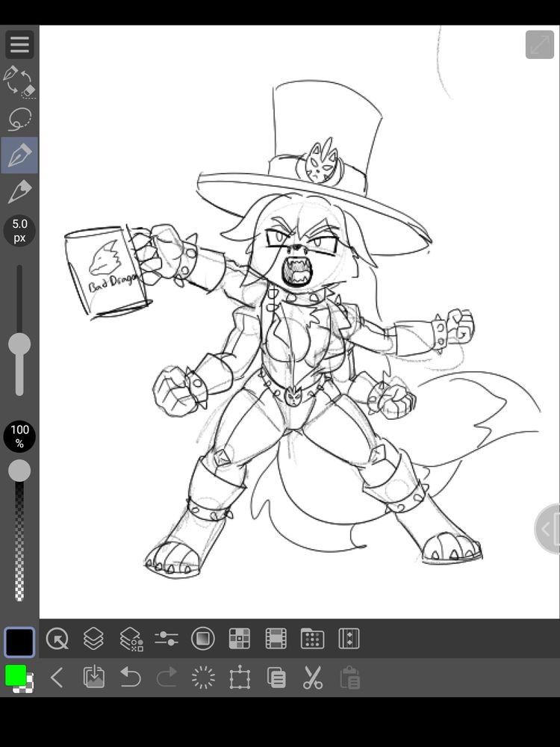
Task: Expand the right side palette handle
Action: coord(547,528)
